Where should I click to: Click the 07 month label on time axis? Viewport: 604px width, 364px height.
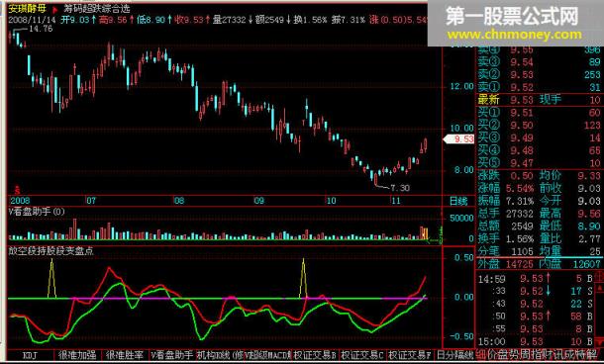pos(91,201)
